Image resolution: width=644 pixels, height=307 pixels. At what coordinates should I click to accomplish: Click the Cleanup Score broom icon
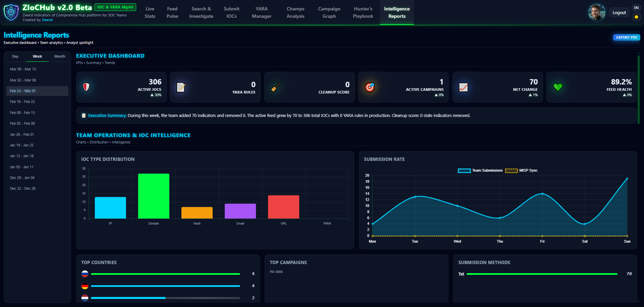(x=275, y=87)
